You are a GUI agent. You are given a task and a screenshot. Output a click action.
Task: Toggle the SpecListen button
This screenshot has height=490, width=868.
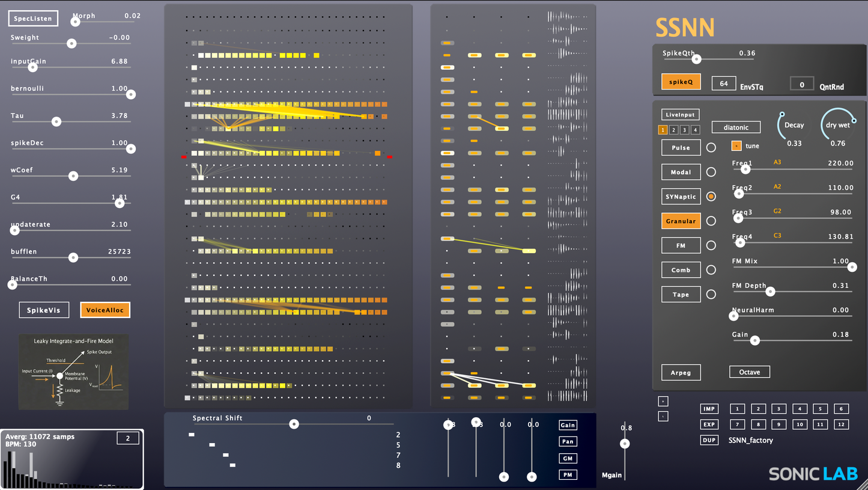pyautogui.click(x=34, y=19)
